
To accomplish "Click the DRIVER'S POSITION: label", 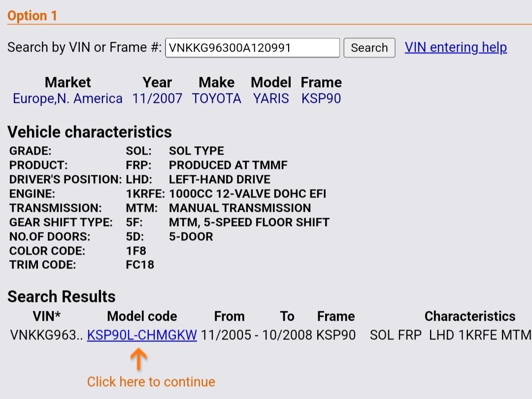I will click(x=65, y=179).
